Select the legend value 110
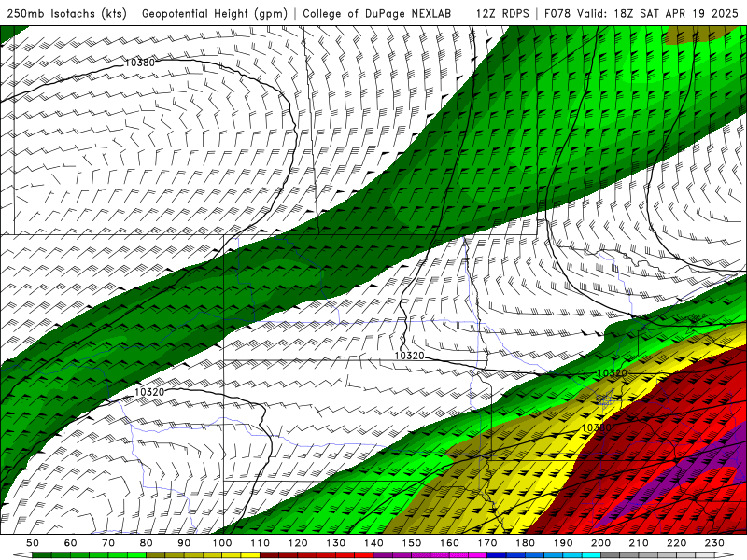 (x=261, y=543)
